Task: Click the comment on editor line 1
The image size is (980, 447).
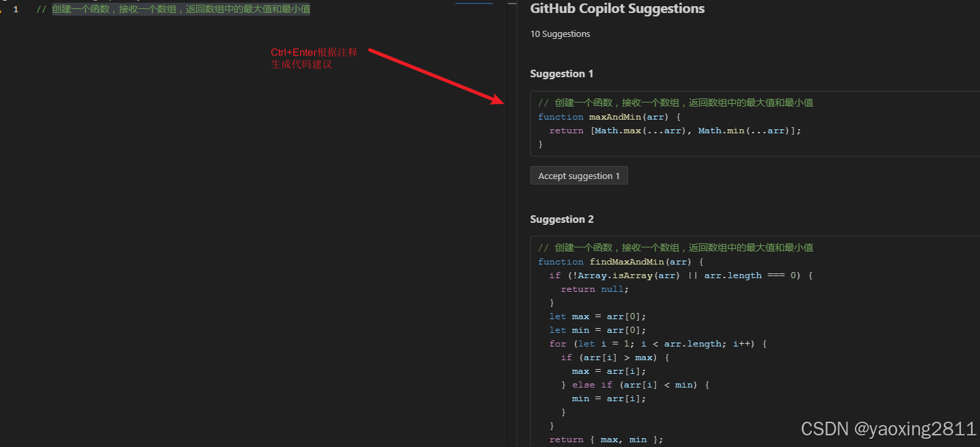Action: (x=174, y=10)
